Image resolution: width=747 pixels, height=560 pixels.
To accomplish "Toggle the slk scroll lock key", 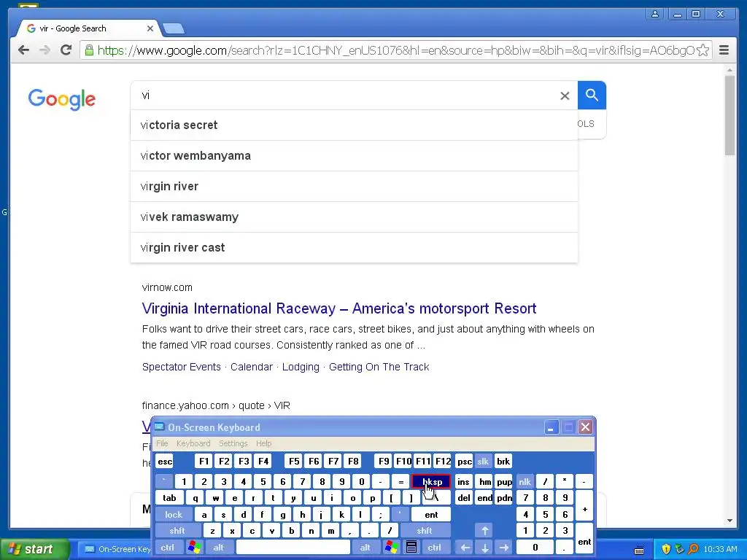I will point(483,461).
